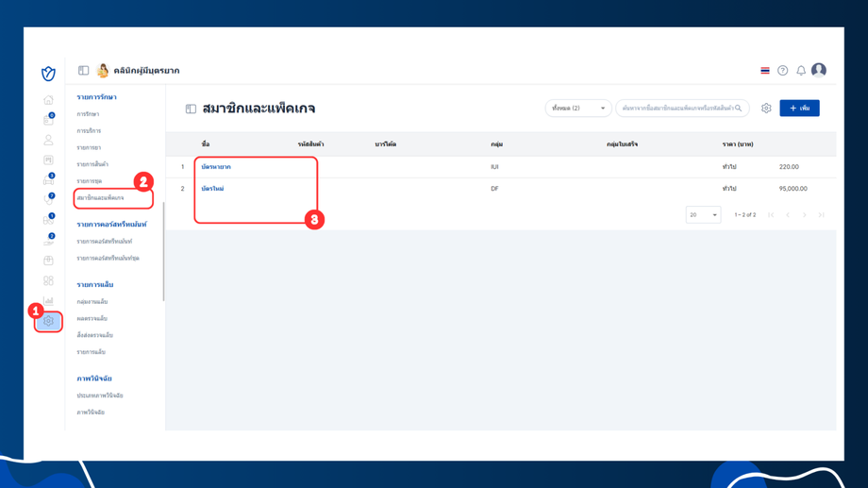Image resolution: width=868 pixels, height=488 pixels.
Task: Click the IUI group cell
Action: coord(494,167)
